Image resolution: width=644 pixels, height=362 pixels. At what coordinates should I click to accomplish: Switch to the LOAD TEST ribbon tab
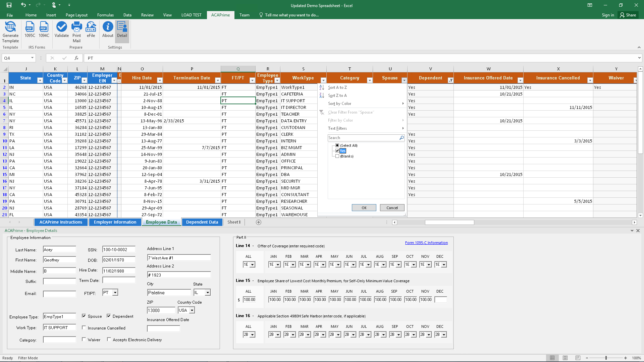(191, 15)
